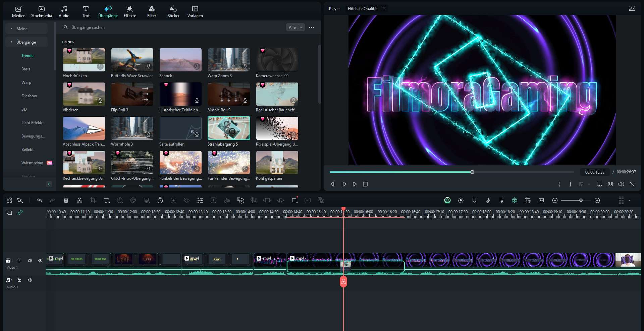Download the Warp Zoom 3 transition
The image size is (644, 331).
[x=245, y=66]
